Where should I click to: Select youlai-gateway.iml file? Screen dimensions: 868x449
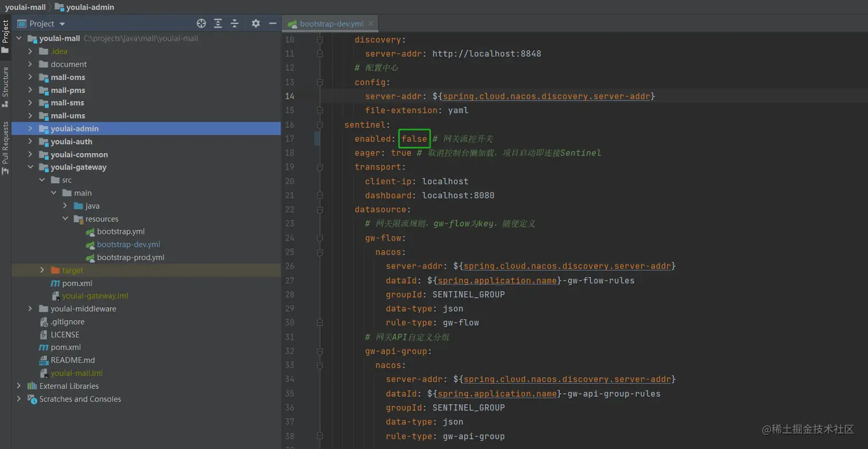tap(95, 296)
